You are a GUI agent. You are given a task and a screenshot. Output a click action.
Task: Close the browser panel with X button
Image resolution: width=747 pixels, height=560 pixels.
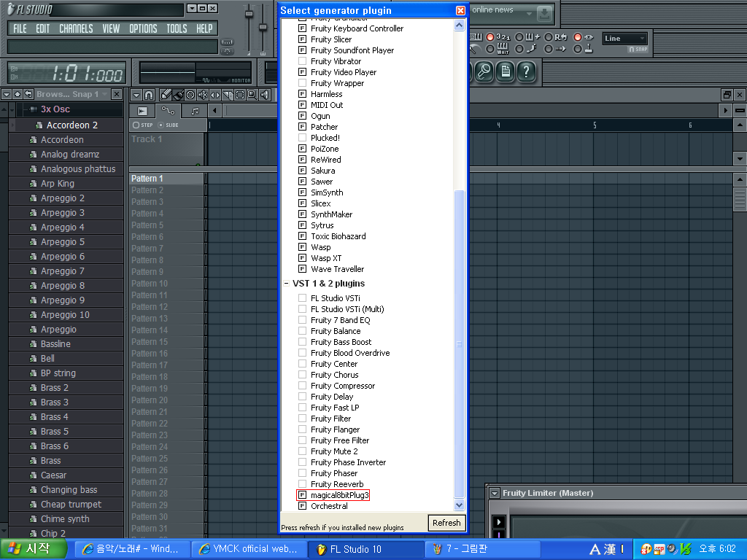(x=117, y=94)
